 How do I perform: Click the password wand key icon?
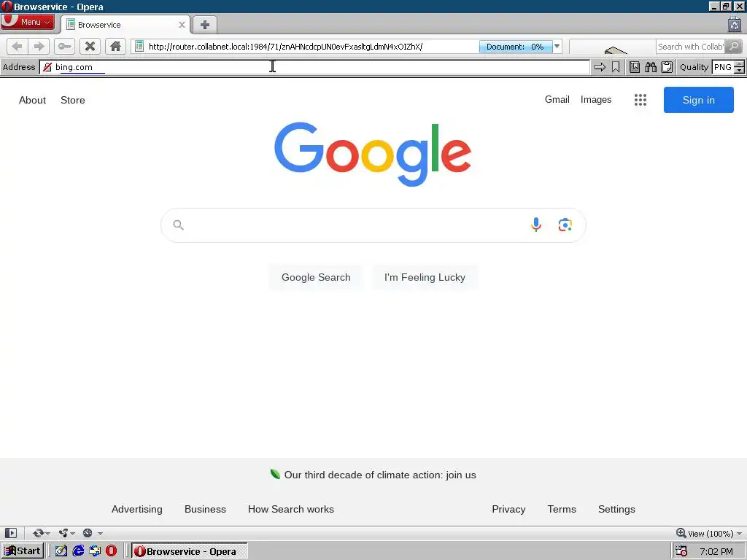click(x=64, y=46)
